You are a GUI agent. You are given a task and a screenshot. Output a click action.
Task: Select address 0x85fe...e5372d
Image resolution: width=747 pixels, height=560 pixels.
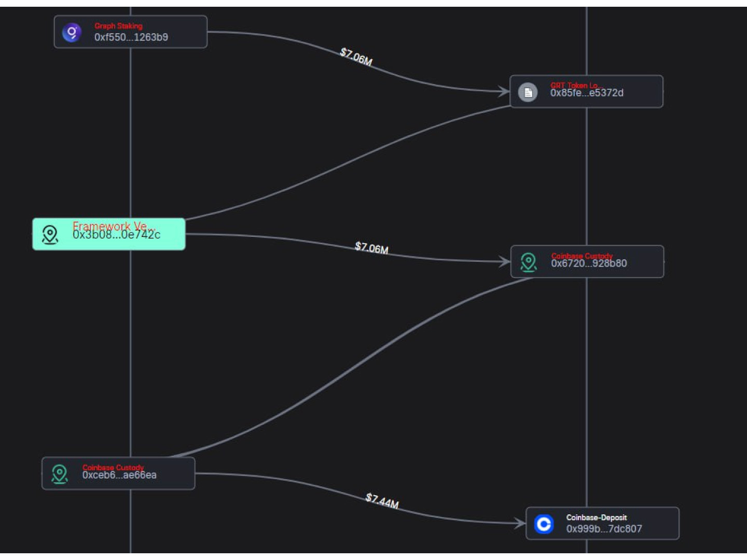[587, 93]
